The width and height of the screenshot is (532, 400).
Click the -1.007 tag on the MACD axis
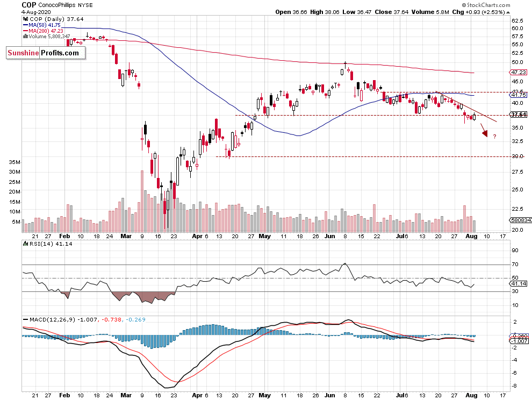click(519, 341)
